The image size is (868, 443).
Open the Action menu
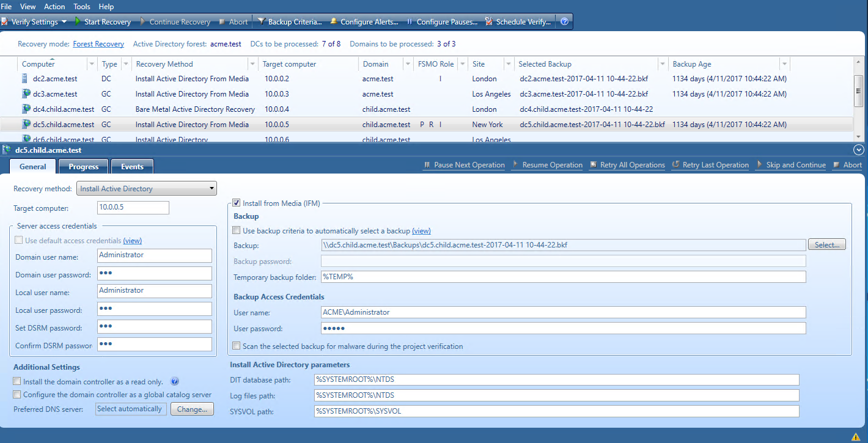54,6
